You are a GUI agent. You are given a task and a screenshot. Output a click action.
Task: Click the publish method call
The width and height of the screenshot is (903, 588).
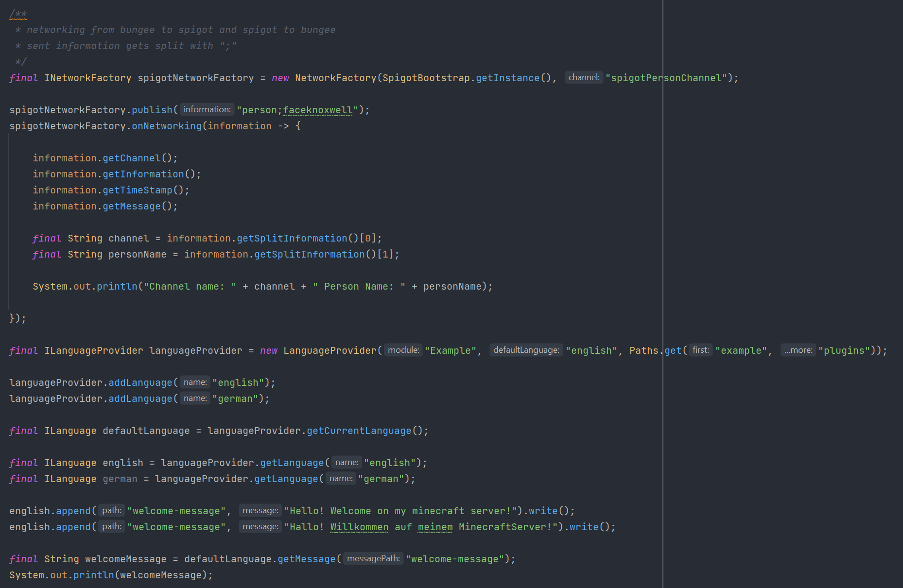[152, 110]
